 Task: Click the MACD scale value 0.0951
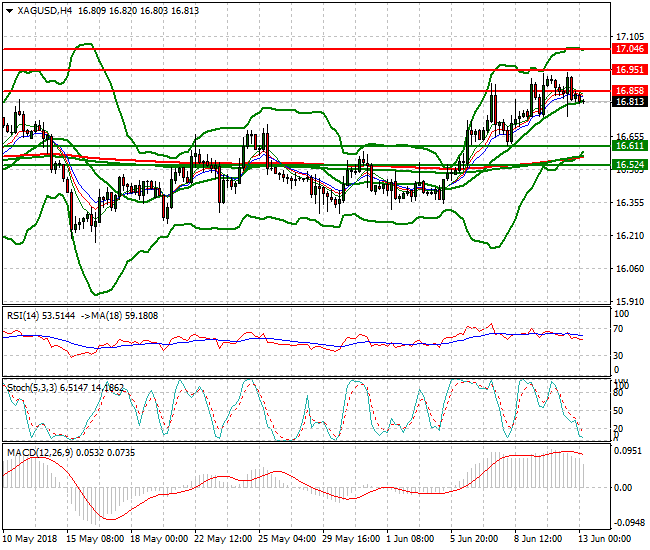pyautogui.click(x=626, y=451)
